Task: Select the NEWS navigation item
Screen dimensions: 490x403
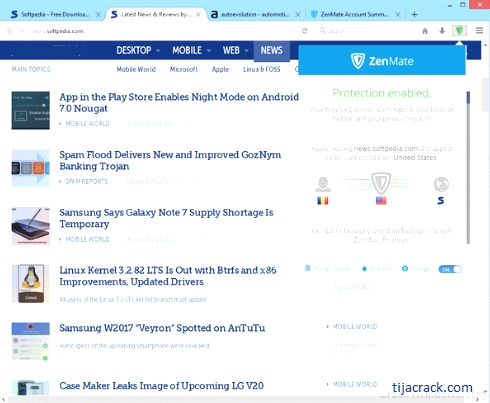Action: pyautogui.click(x=271, y=51)
